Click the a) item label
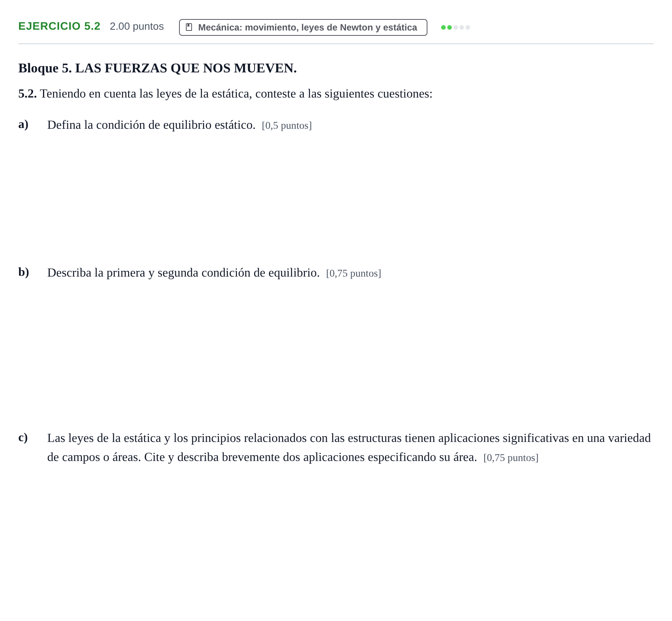672x621 pixels. pos(24,124)
